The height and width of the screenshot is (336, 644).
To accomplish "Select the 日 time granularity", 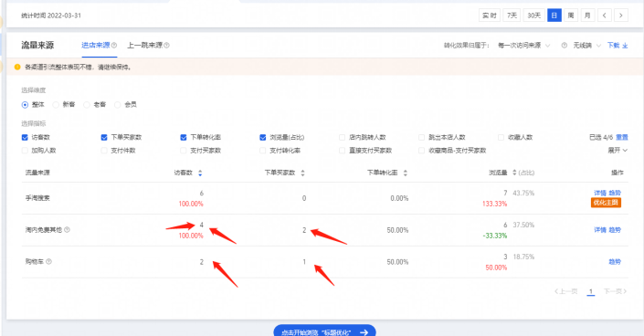I will 554,16.
